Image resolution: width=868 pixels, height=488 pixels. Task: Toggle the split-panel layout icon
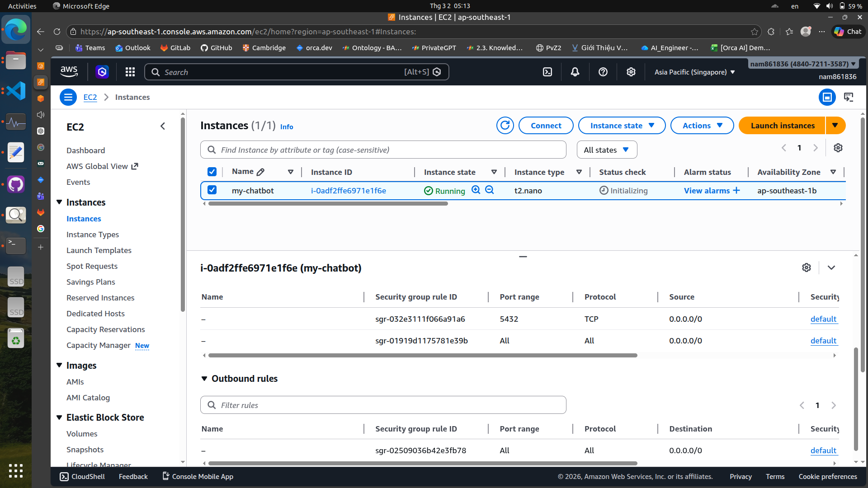pyautogui.click(x=827, y=97)
